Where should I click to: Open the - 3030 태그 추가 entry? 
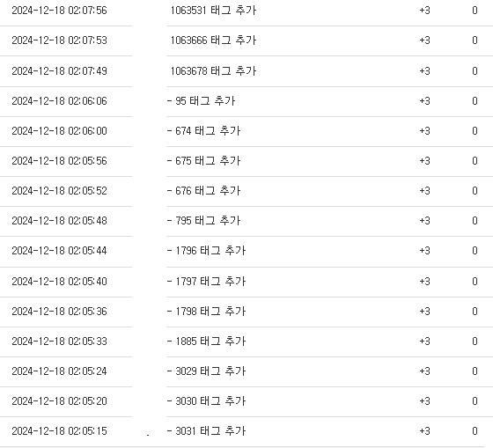206,400
